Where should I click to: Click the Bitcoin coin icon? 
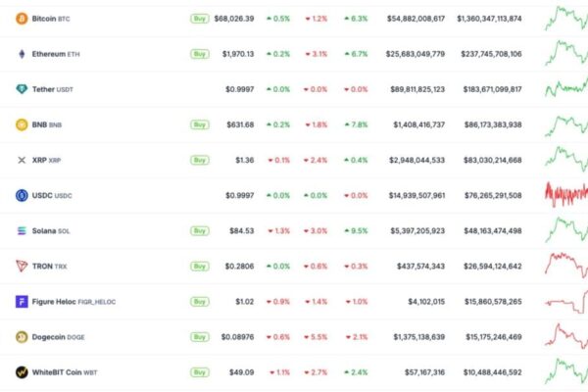(22, 19)
